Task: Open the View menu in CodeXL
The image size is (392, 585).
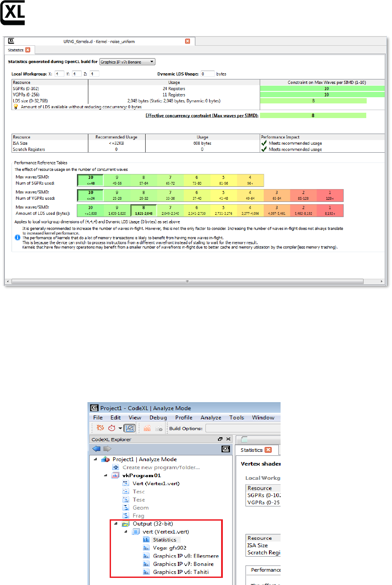Action: click(x=135, y=418)
